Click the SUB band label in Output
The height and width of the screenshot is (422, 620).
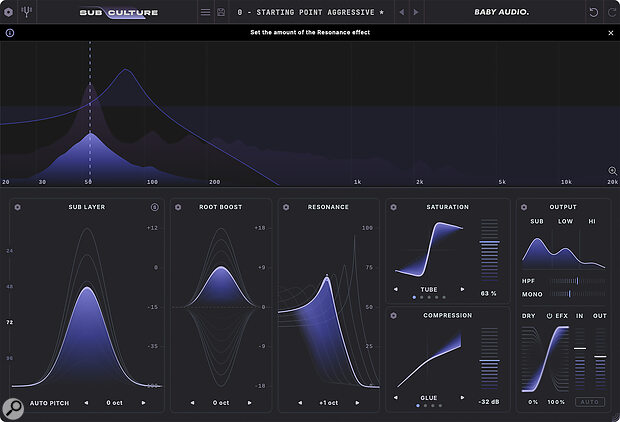pos(537,221)
